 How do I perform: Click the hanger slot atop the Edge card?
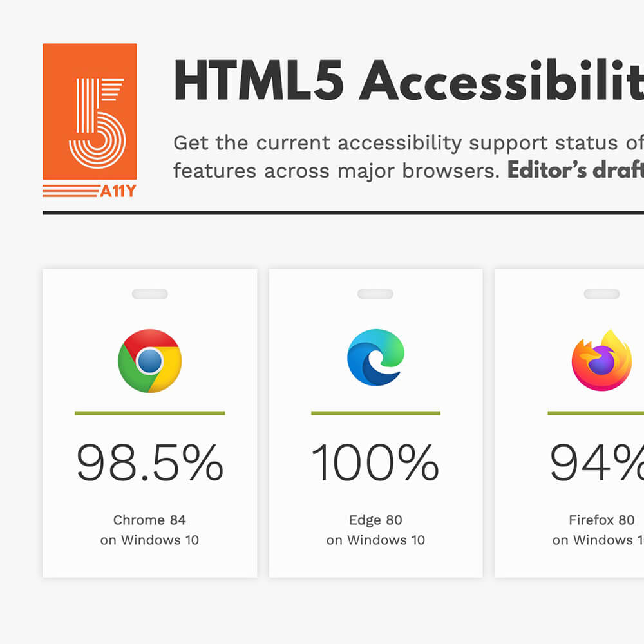375,294
